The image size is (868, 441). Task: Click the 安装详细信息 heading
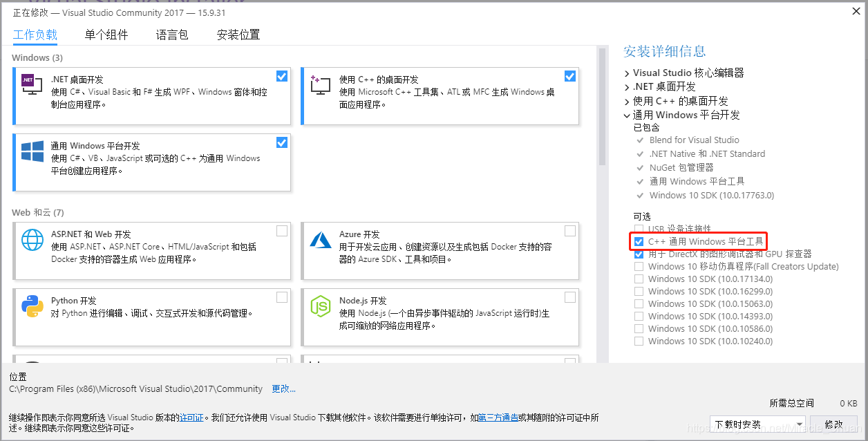click(665, 51)
